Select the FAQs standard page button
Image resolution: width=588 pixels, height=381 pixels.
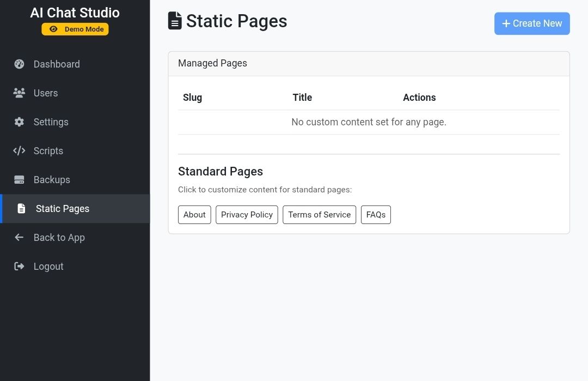tap(376, 215)
